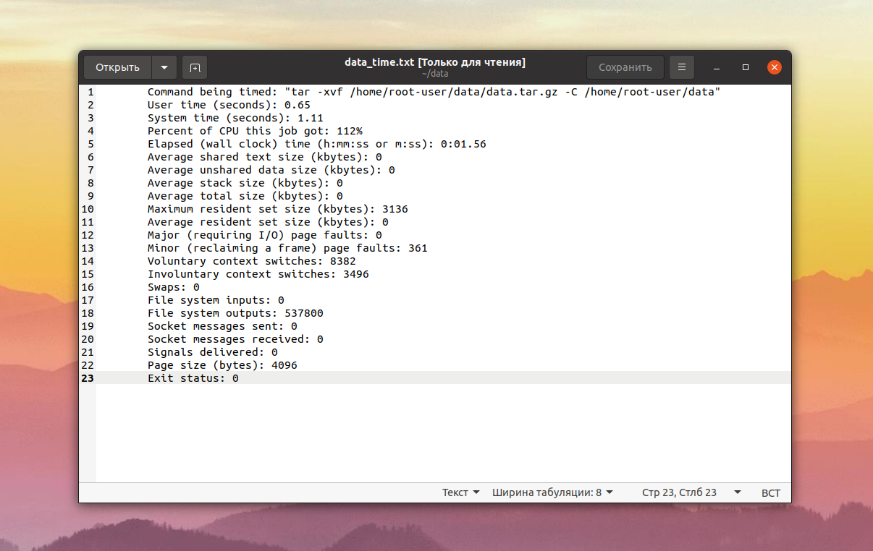The height and width of the screenshot is (551, 873).
Task: Create a new document tab icon
Action: (x=195, y=67)
